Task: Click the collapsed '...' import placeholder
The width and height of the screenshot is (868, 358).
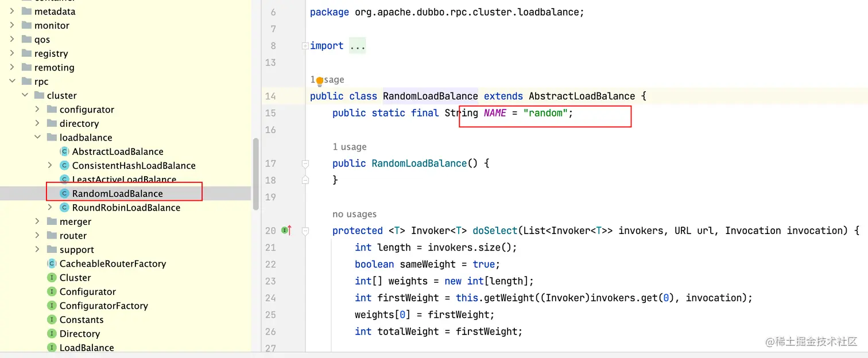Action: coord(357,46)
